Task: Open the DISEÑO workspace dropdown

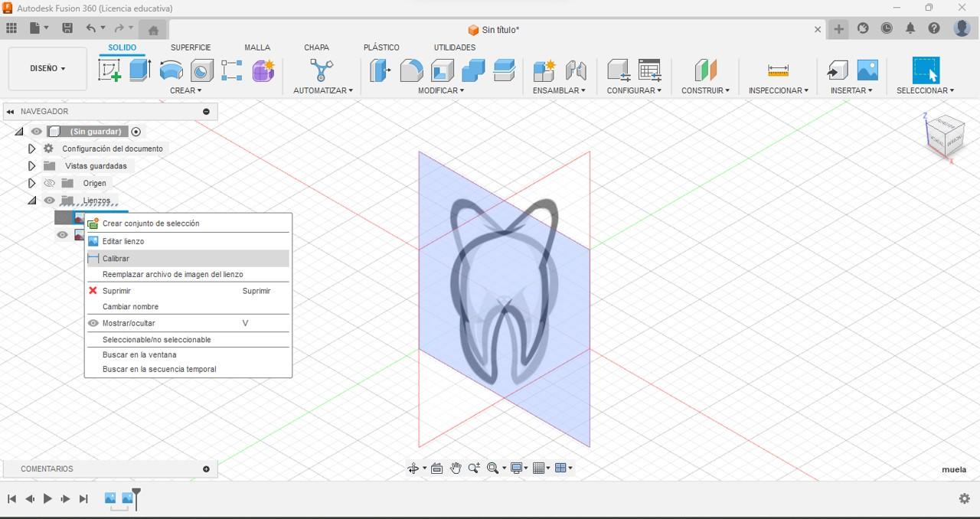Action: pyautogui.click(x=47, y=68)
